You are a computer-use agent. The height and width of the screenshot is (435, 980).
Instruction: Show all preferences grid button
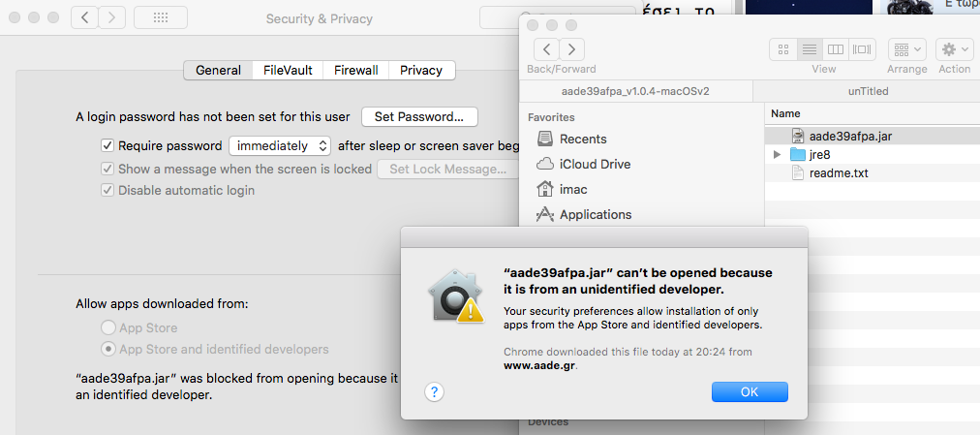click(161, 17)
